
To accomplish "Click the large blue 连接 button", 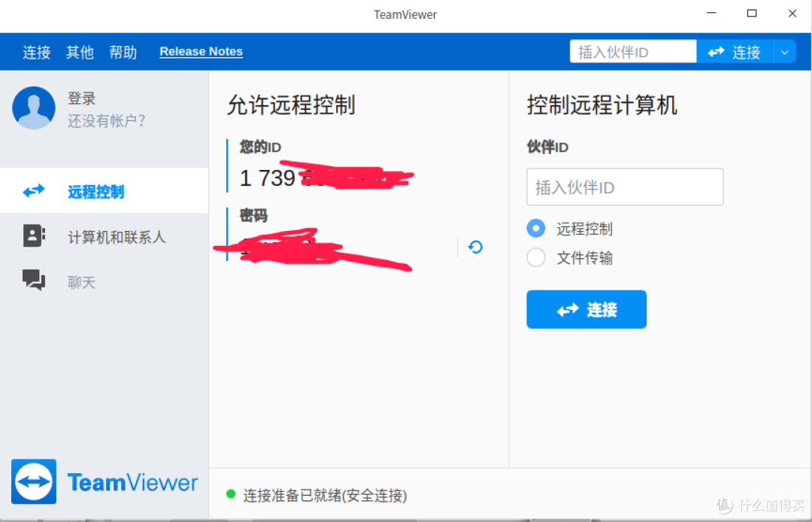I will [x=586, y=309].
